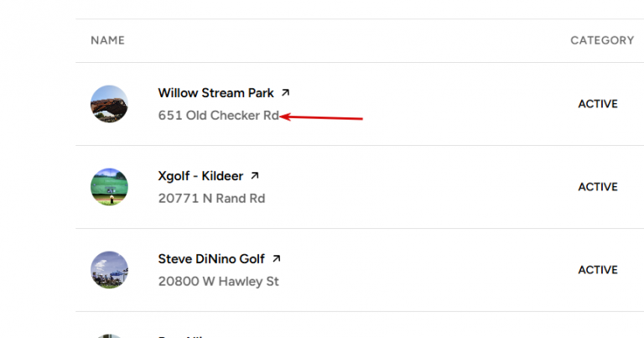
Task: Select the Steve DiNino Golf round photo
Action: tap(109, 270)
